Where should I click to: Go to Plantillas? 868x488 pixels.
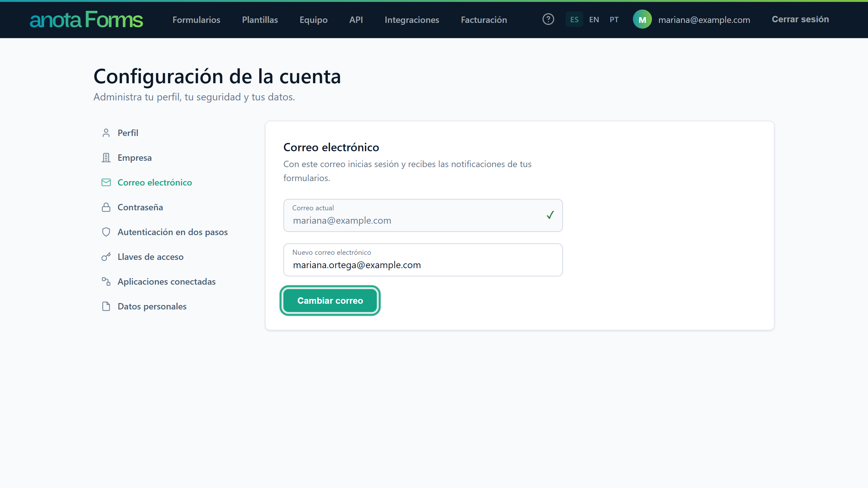[x=260, y=20]
